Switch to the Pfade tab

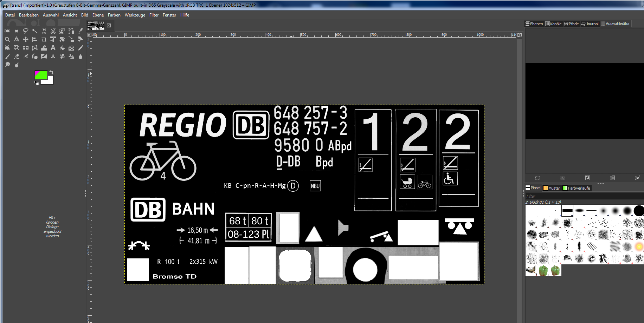[x=571, y=24]
